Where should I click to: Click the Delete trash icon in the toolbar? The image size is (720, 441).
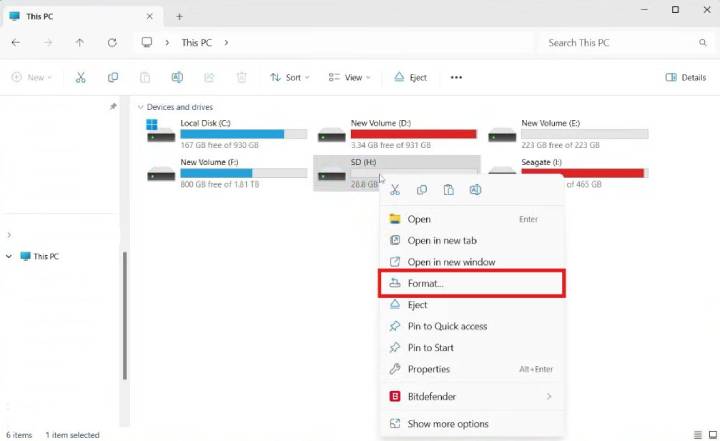[242, 77]
